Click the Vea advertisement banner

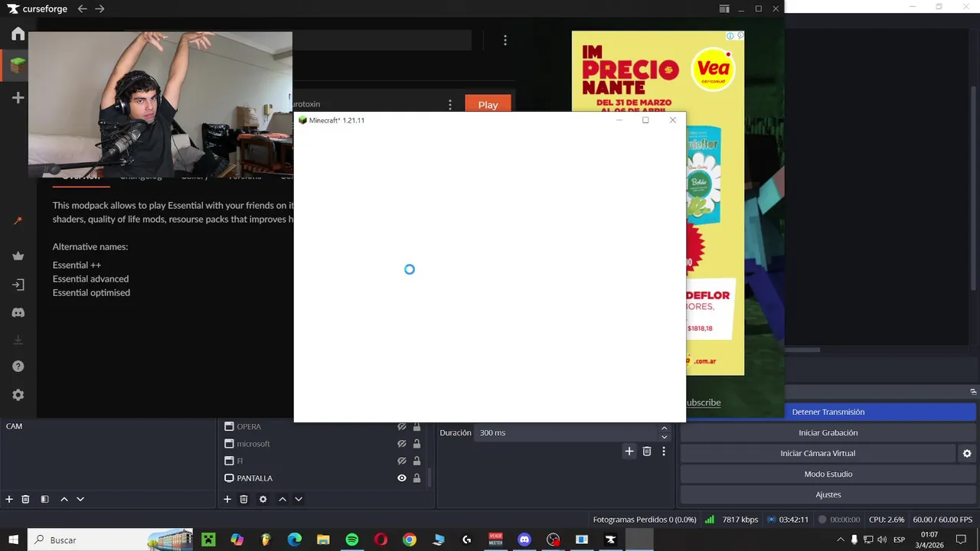pos(658,203)
